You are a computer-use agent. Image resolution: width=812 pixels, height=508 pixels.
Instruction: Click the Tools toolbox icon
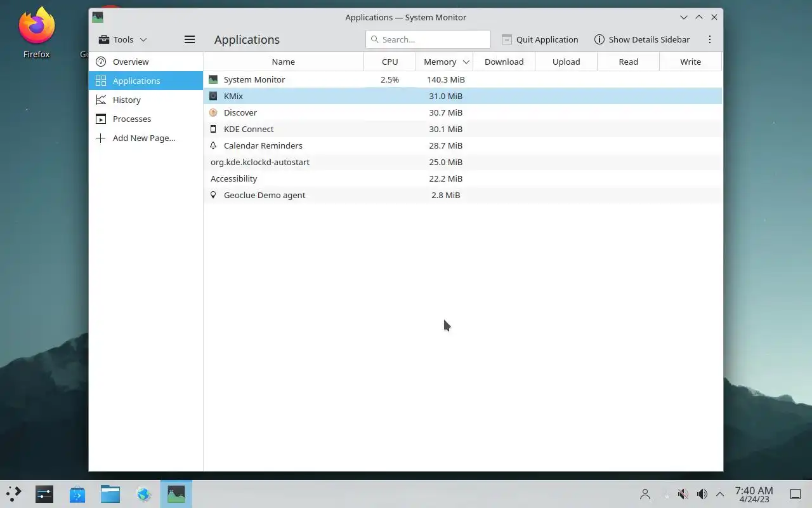pyautogui.click(x=103, y=39)
